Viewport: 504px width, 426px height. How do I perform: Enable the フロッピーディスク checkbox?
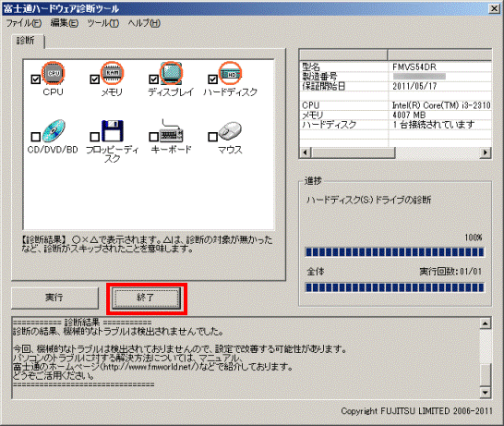[94, 137]
